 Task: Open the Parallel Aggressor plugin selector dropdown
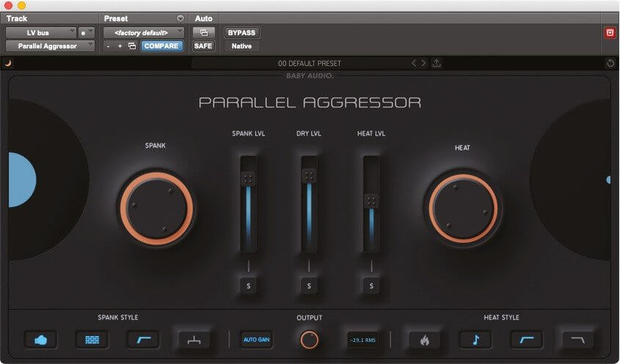50,46
